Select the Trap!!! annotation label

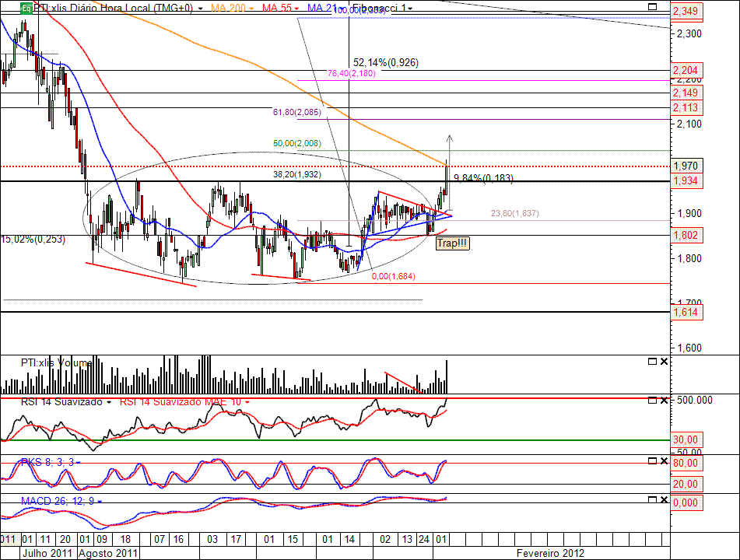[452, 243]
